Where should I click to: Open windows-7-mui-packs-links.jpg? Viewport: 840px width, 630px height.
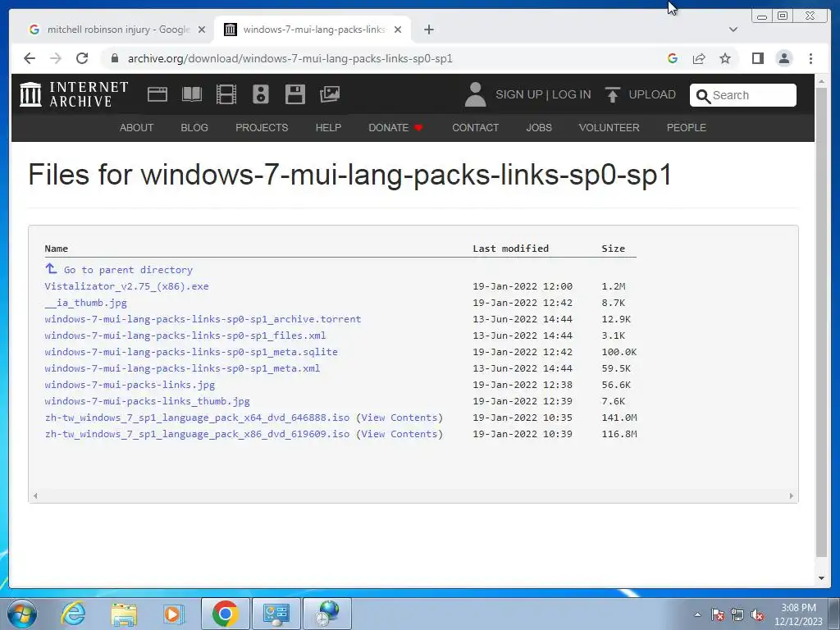tap(130, 385)
